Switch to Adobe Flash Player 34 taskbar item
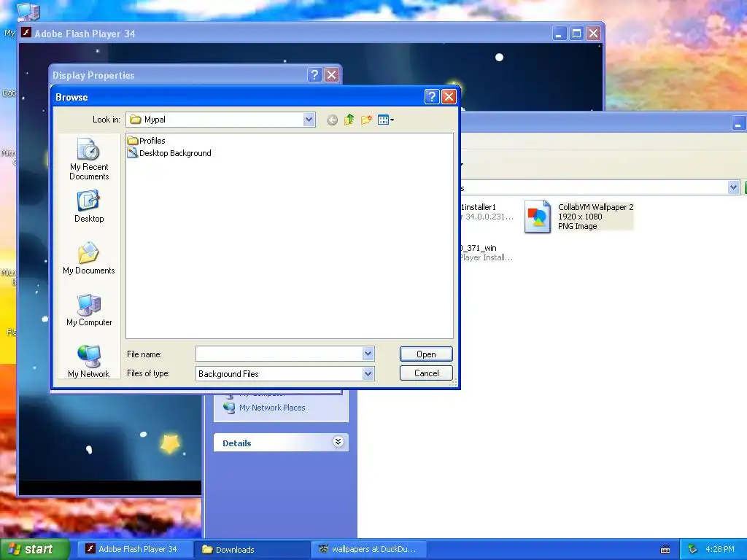The height and width of the screenshot is (560, 747). click(x=136, y=549)
